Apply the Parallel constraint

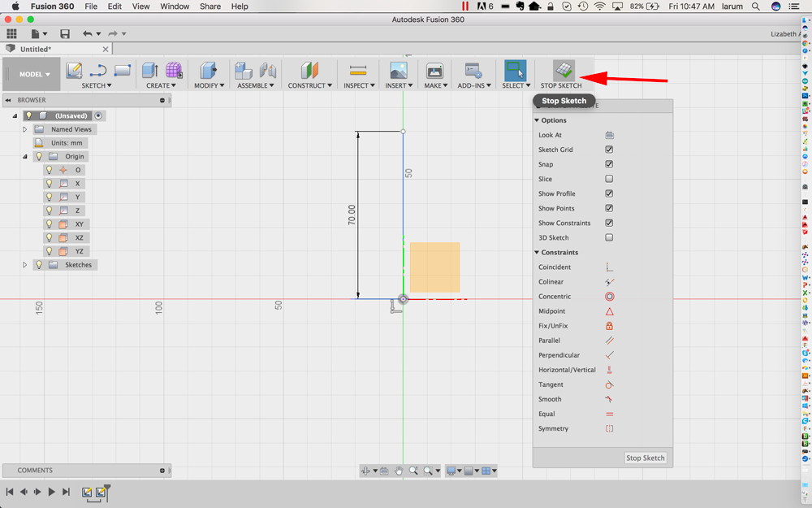(x=610, y=341)
